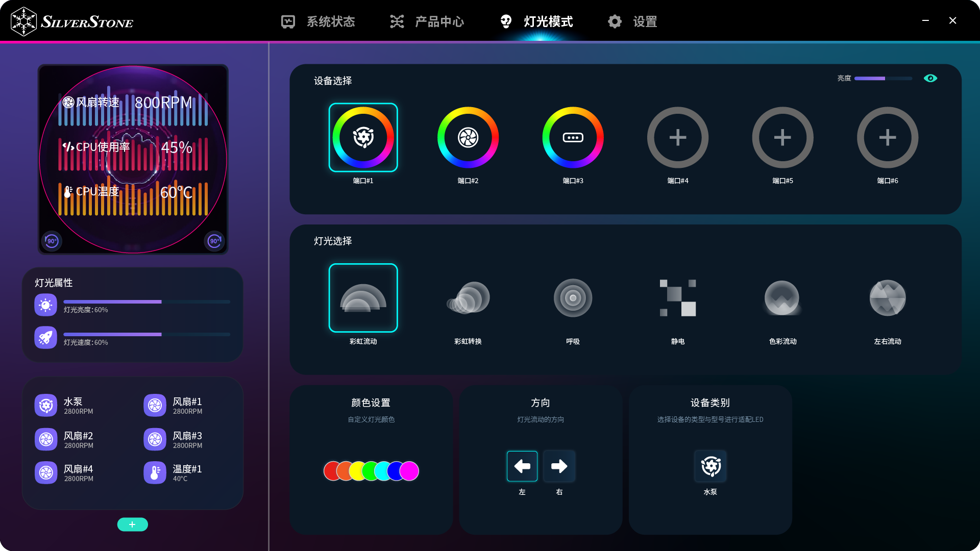Rotate preview with the right 90° button
This screenshot has width=980, height=551.
(x=214, y=241)
